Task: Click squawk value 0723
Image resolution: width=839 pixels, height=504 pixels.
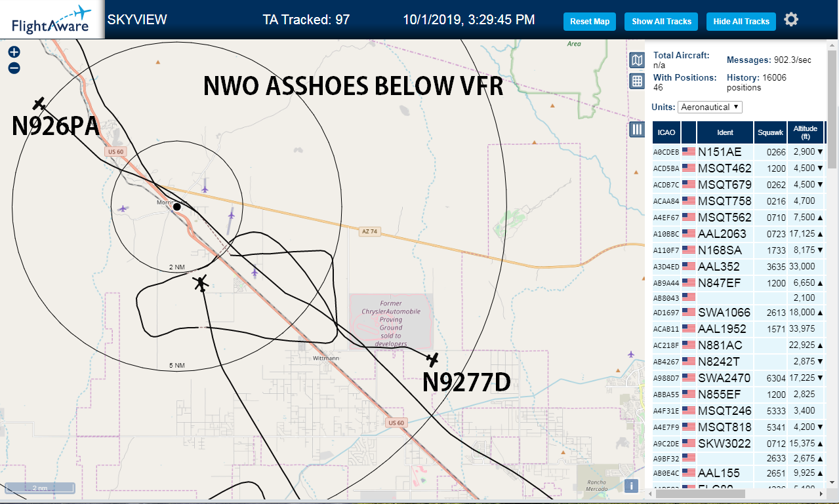Action: click(775, 234)
